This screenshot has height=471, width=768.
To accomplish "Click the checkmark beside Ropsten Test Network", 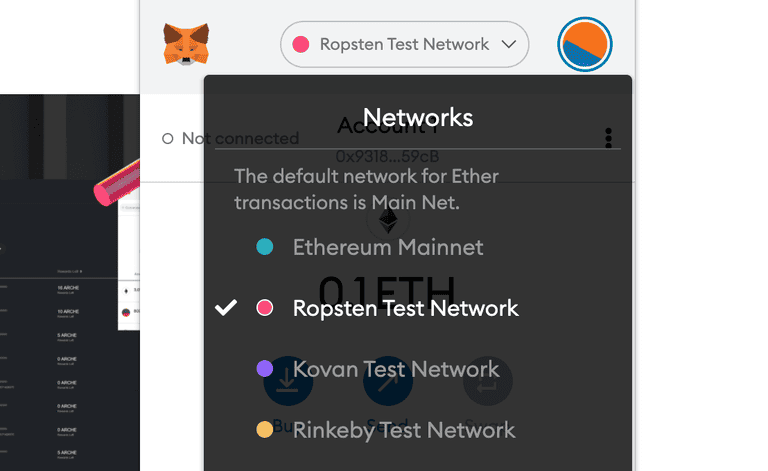I will (x=227, y=307).
